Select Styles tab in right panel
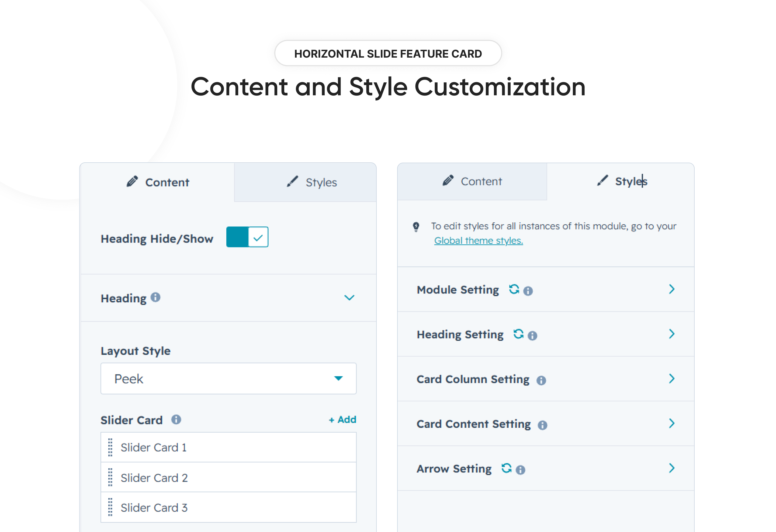This screenshot has height=532, width=776. (621, 181)
